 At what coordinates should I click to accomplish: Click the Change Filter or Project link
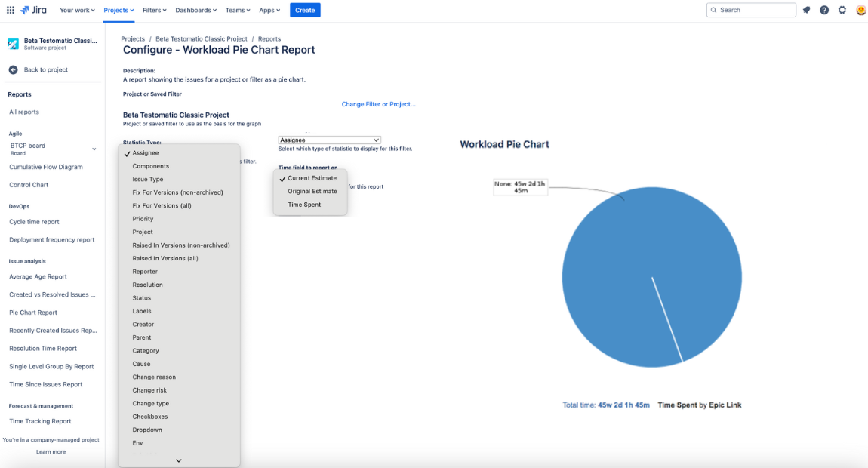[378, 104]
